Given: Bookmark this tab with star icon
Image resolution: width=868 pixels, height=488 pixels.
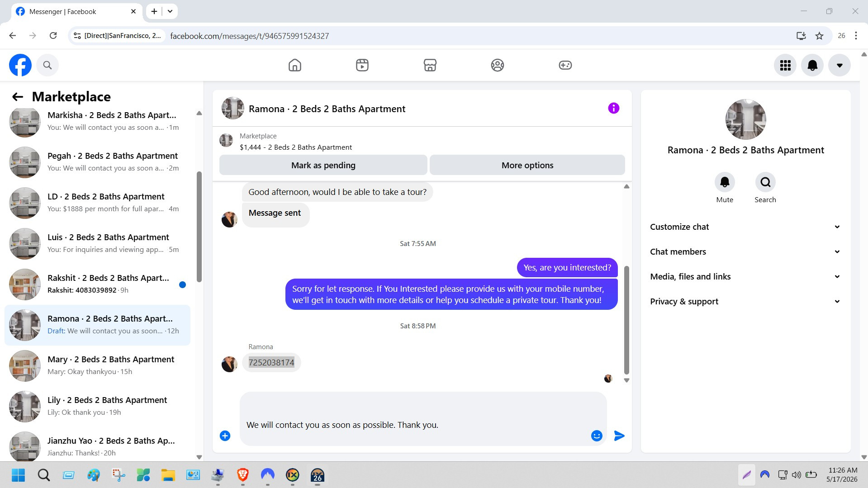Looking at the screenshot, I should 819,36.
